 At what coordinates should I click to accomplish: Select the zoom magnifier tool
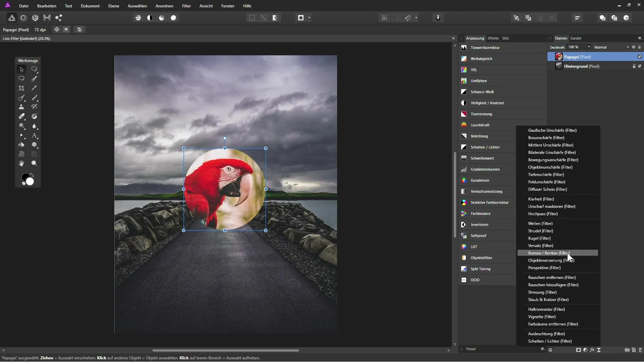(34, 163)
